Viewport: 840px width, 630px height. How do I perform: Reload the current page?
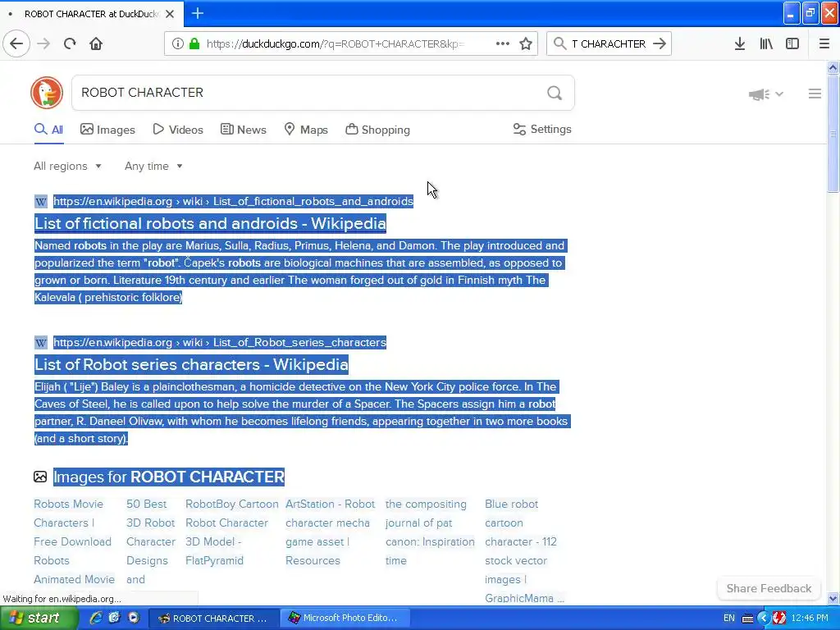[70, 43]
